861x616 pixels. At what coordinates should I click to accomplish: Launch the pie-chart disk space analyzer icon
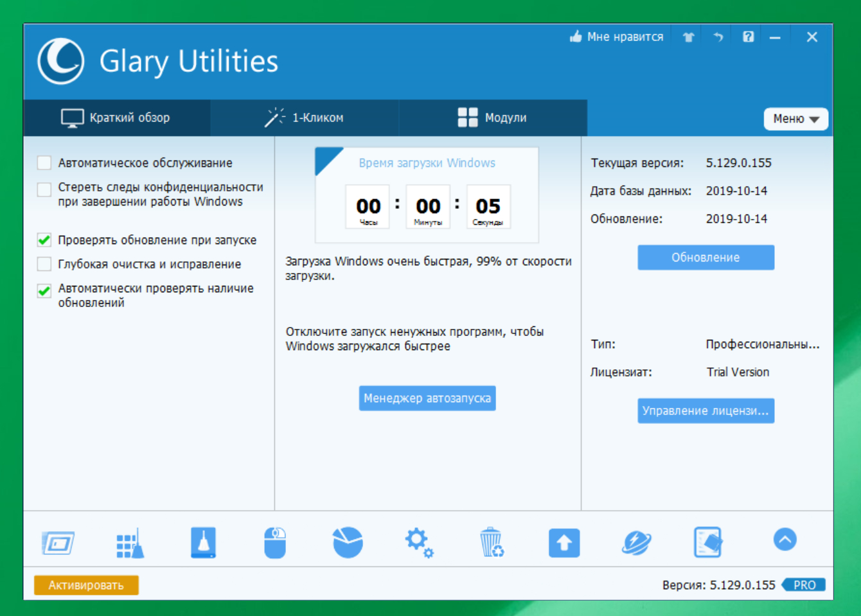point(348,543)
